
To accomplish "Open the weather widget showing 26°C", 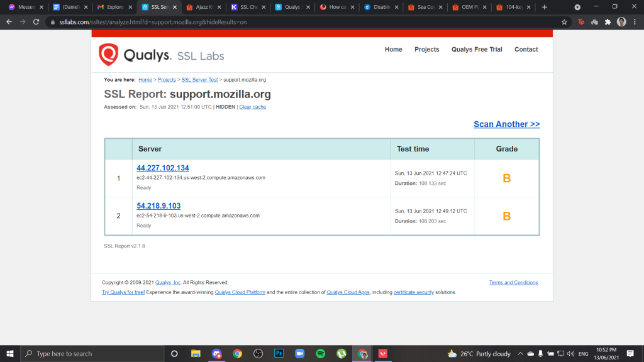I will (479, 353).
